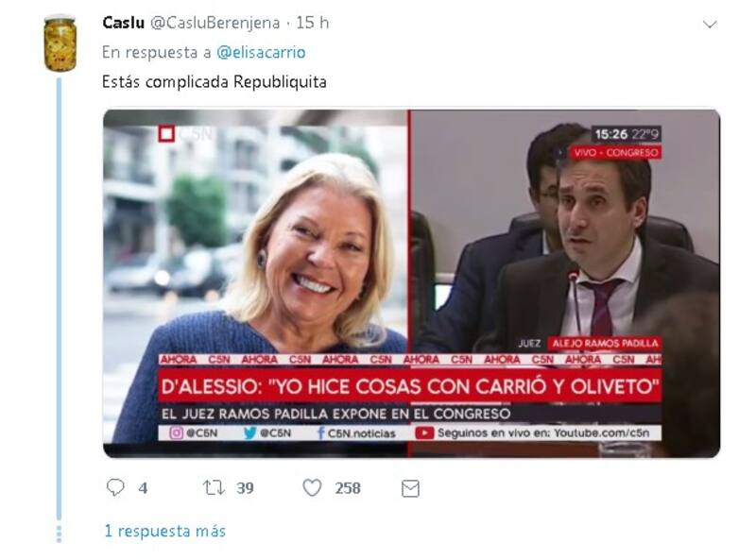Click the tweet text Estás complicada Republiquita
Image resolution: width=756 pixels, height=560 pixels.
point(215,82)
